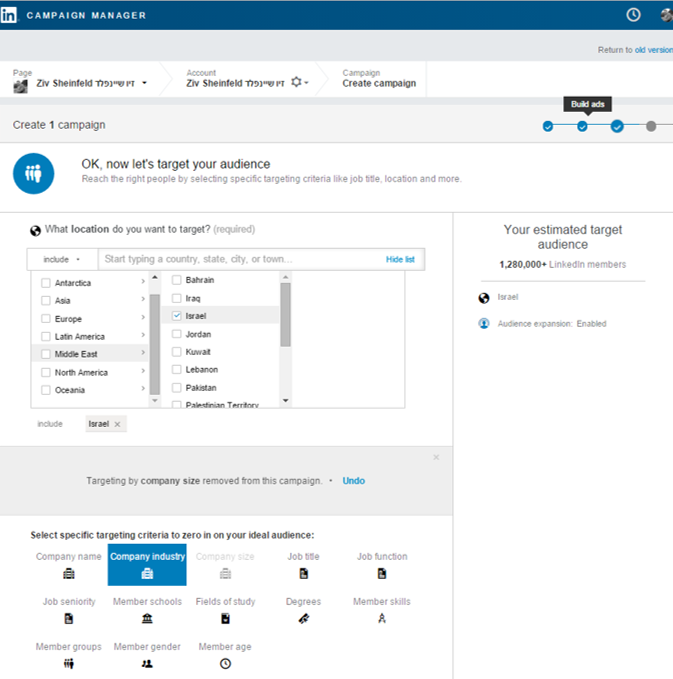Check the Middle East checkbox

tap(45, 354)
